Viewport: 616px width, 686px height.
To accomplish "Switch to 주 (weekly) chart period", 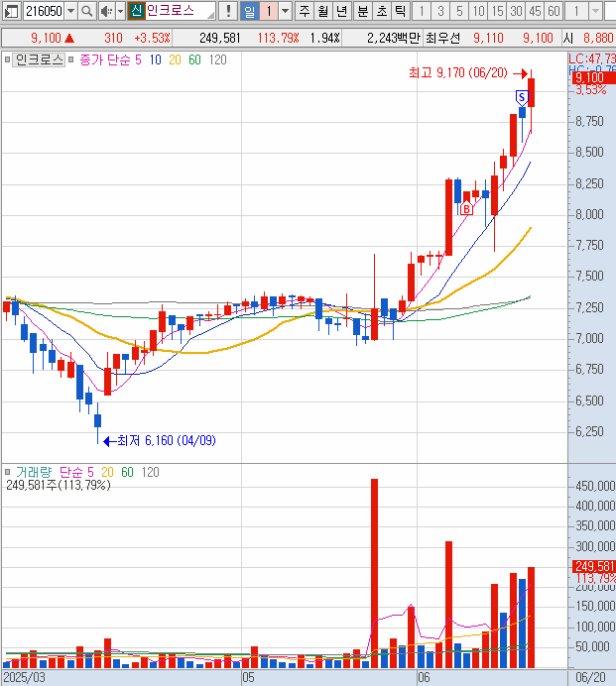I will [x=305, y=11].
